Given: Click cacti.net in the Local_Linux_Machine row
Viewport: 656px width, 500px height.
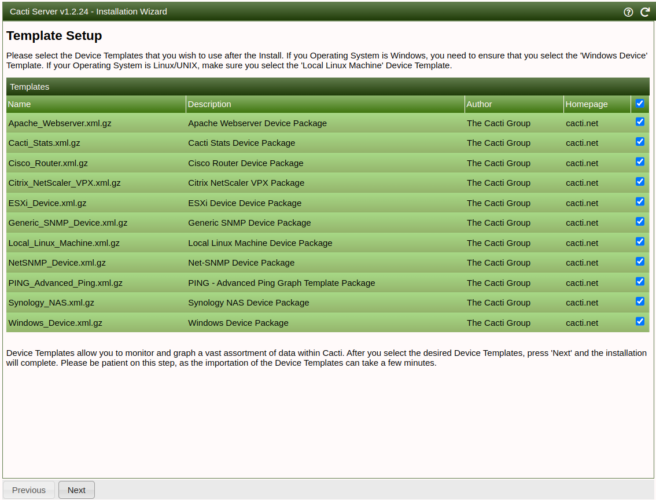Looking at the screenshot, I should click(582, 243).
